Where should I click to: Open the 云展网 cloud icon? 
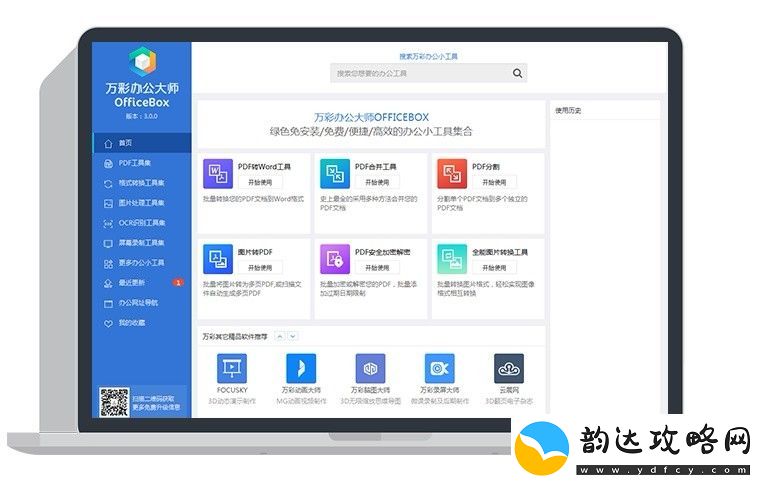click(x=509, y=368)
